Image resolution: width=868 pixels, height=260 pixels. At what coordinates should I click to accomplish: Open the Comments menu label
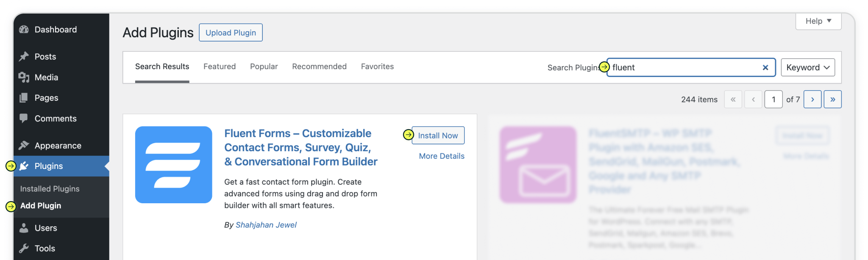(x=56, y=119)
